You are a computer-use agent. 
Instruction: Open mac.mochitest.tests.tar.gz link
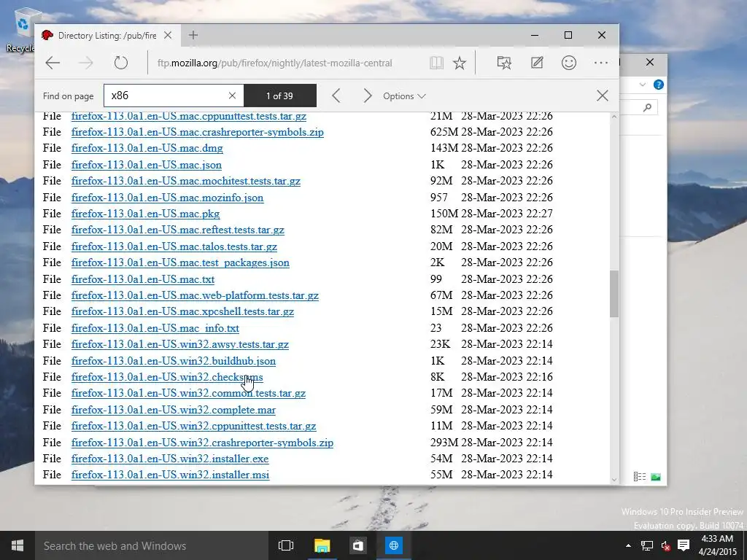[x=186, y=181]
